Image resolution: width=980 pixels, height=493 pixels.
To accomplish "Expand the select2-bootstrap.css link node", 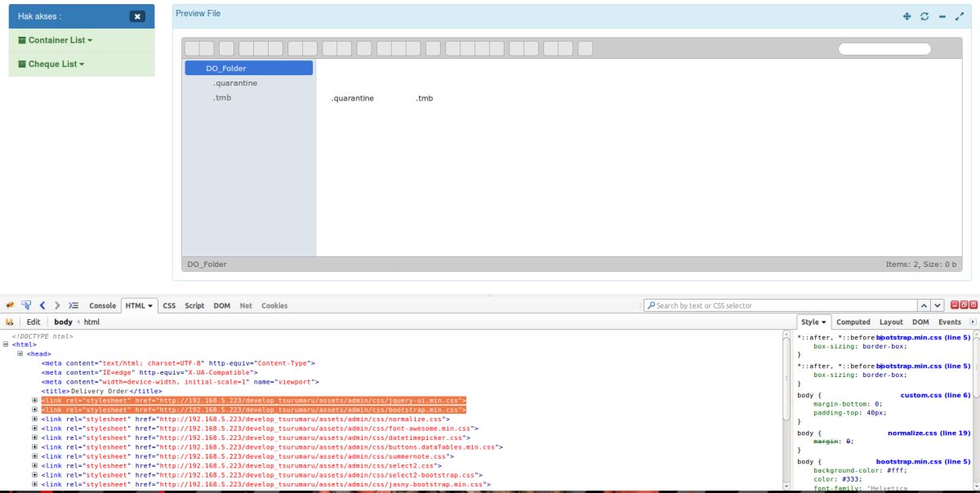I will coord(35,475).
